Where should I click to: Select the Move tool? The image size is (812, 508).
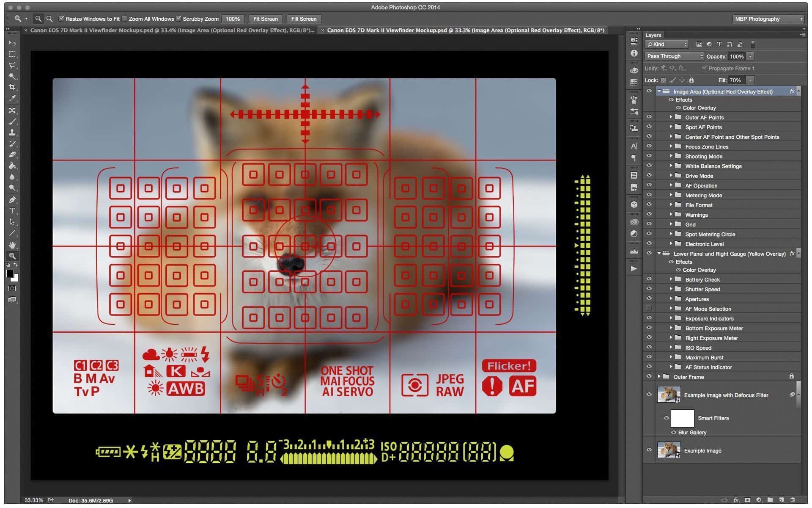pos(12,43)
